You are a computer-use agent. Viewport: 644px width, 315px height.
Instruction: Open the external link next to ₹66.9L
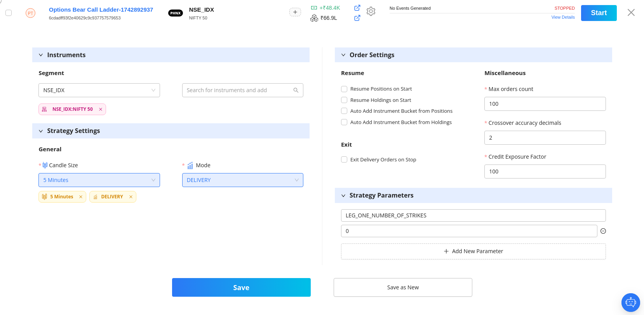tap(357, 18)
